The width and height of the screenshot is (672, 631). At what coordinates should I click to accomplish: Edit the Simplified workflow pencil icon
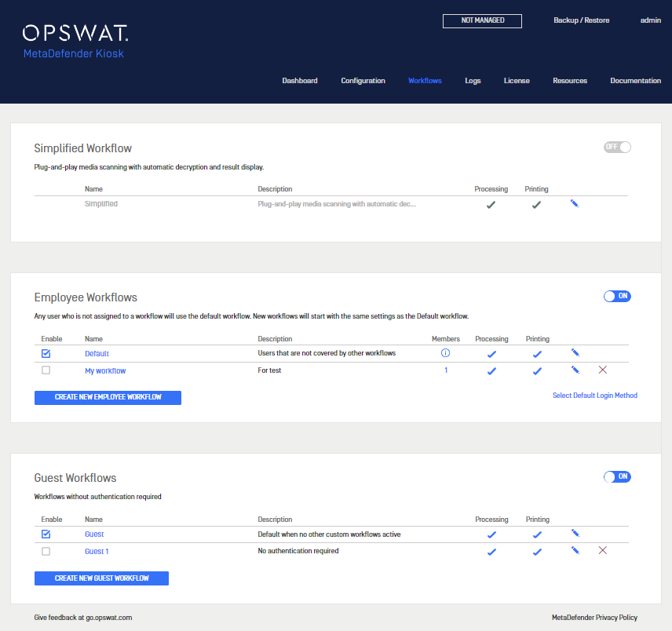tap(575, 203)
